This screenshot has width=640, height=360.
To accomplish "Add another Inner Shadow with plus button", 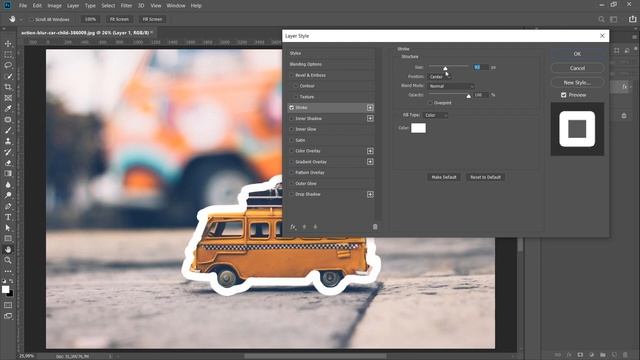I will point(370,118).
